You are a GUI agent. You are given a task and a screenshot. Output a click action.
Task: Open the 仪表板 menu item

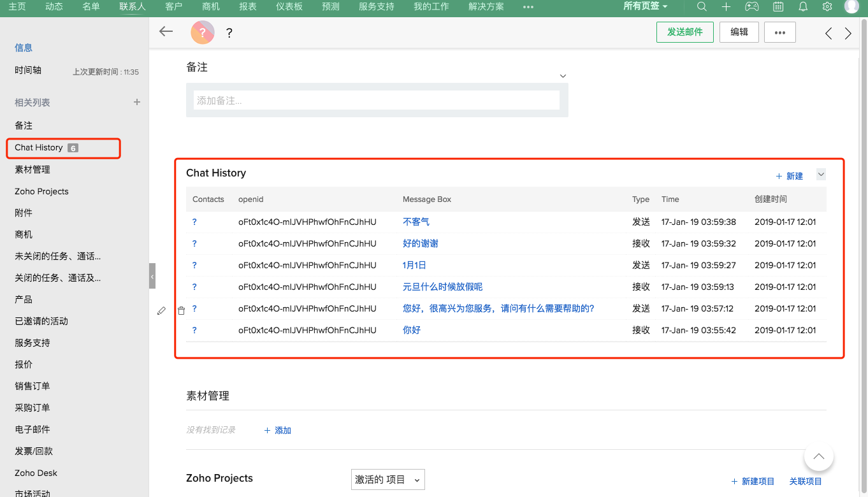289,7
